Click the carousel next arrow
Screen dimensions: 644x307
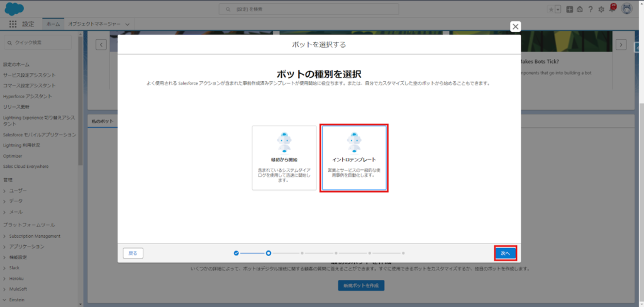(621, 45)
